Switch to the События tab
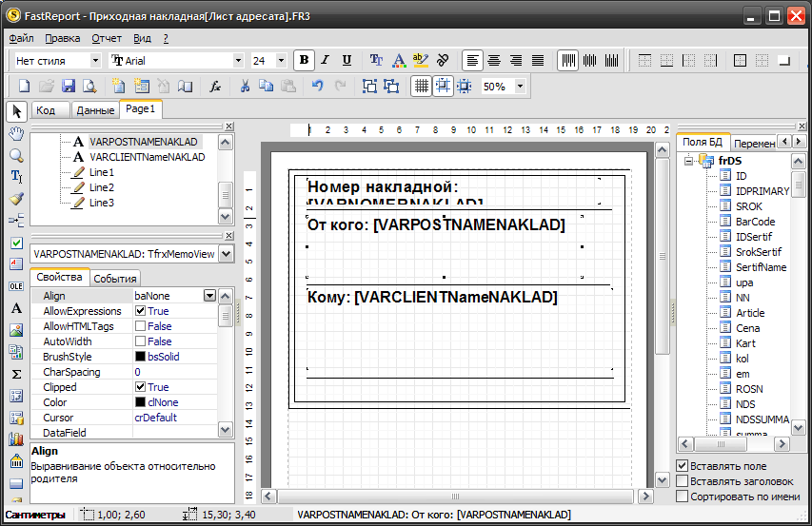The height and width of the screenshot is (526, 812). pyautogui.click(x=115, y=279)
